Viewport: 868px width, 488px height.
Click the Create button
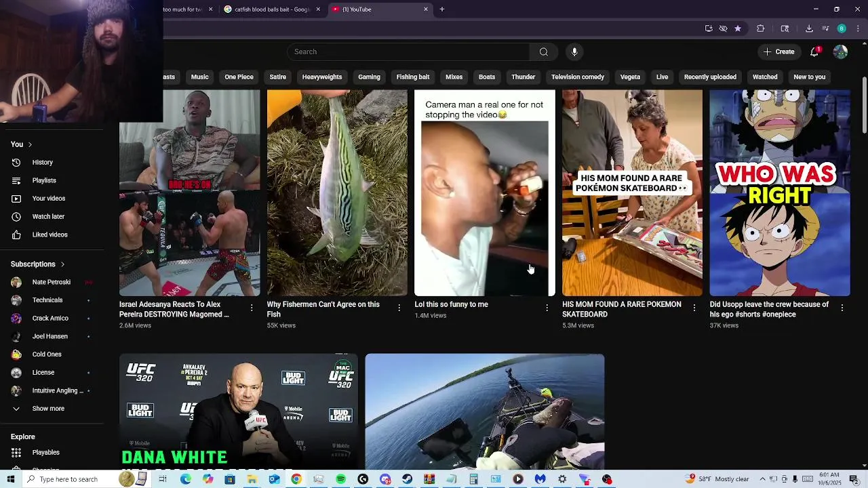(778, 52)
